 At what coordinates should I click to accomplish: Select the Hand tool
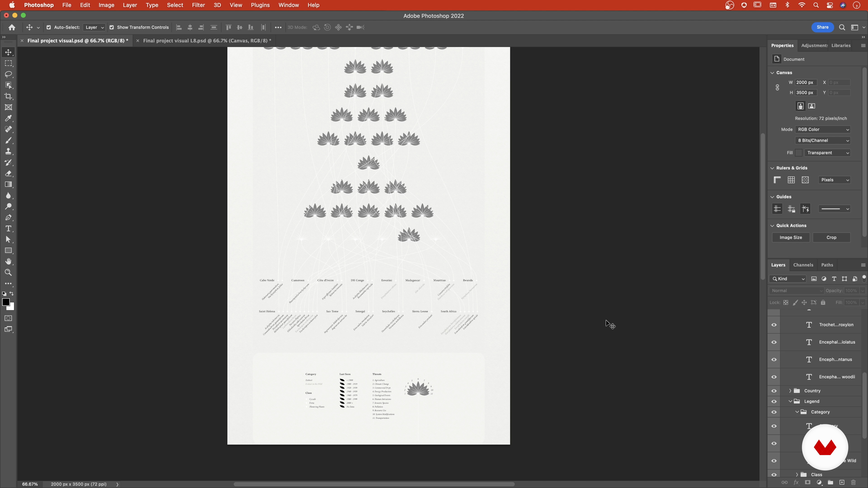8,261
